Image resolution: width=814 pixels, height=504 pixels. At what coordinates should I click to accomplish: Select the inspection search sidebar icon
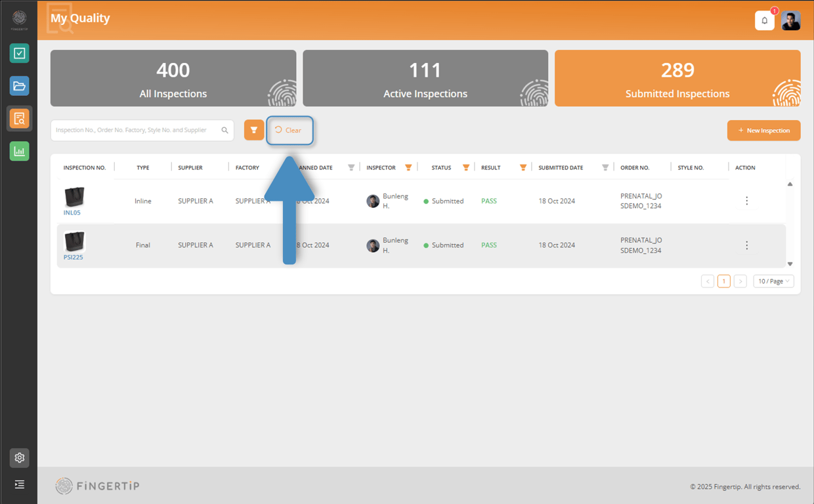[x=19, y=119]
